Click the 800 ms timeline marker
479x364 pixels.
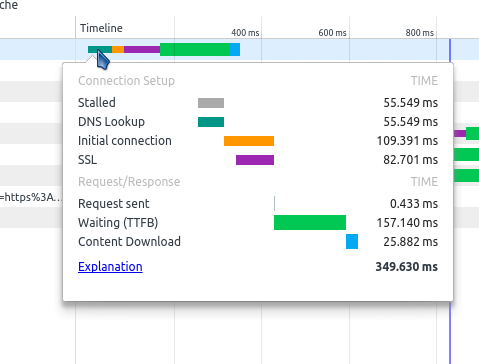point(420,33)
